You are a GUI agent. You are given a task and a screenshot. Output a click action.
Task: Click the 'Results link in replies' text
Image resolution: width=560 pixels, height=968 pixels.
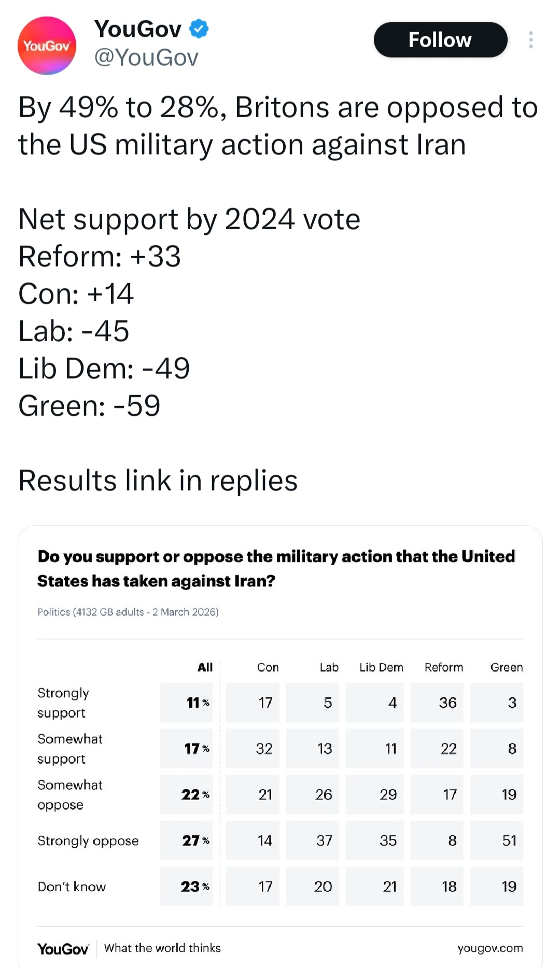point(158,480)
